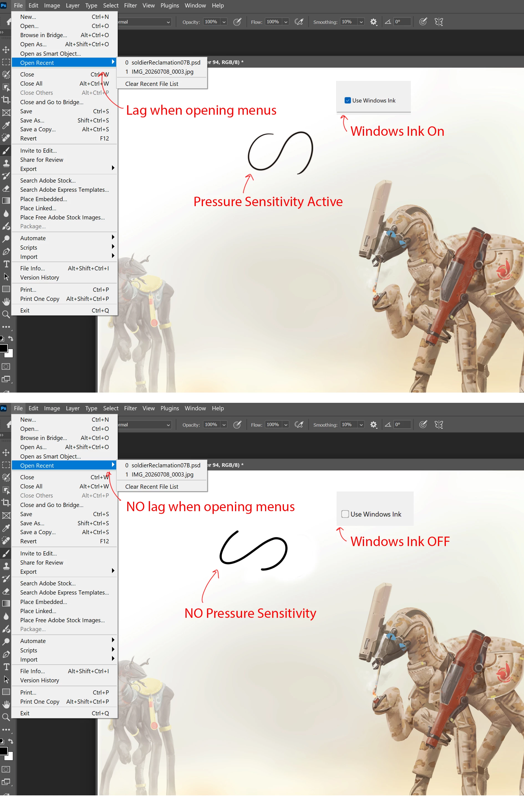Choose Save As... in the upper File menu
This screenshot has height=812, width=524.
click(64, 120)
